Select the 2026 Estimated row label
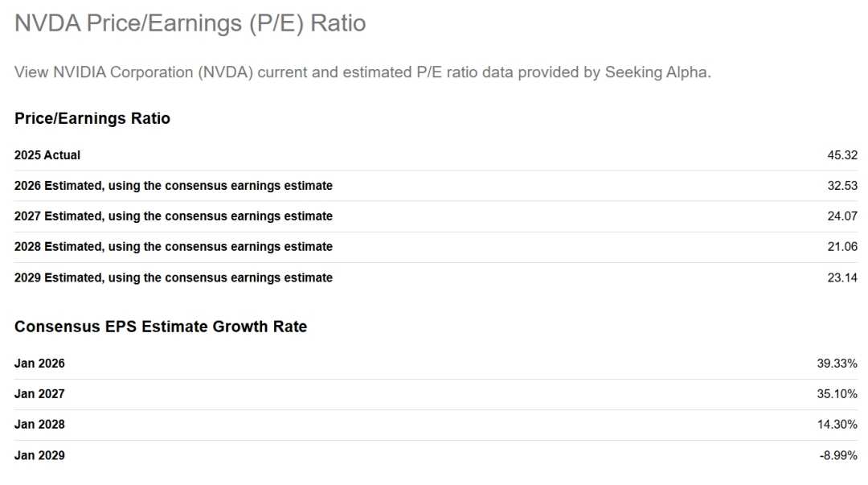The image size is (868, 485). [174, 186]
